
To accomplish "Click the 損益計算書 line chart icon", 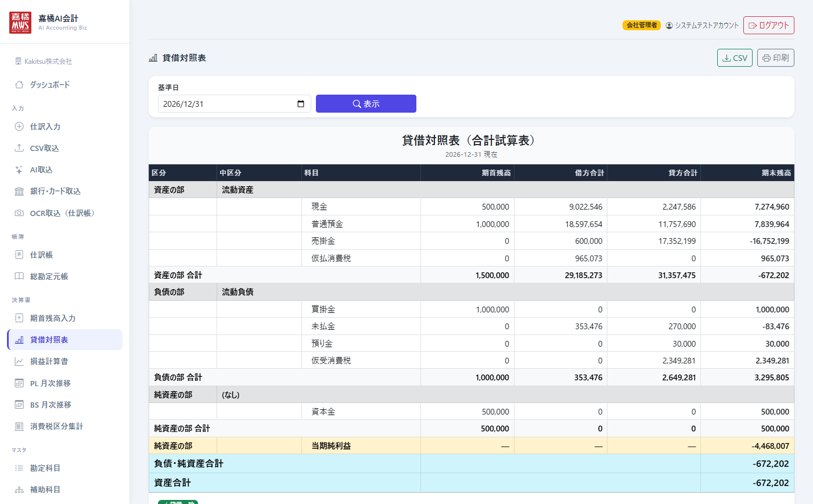I will point(19,361).
